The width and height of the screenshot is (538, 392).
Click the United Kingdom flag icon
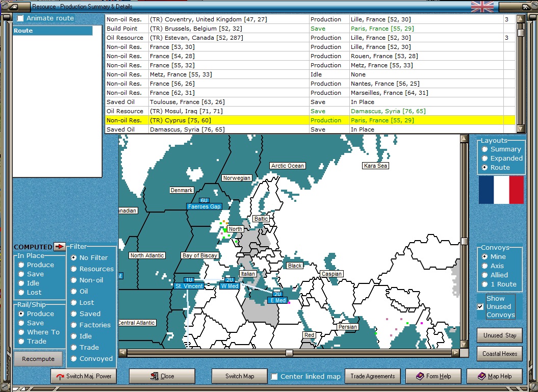(x=482, y=6)
